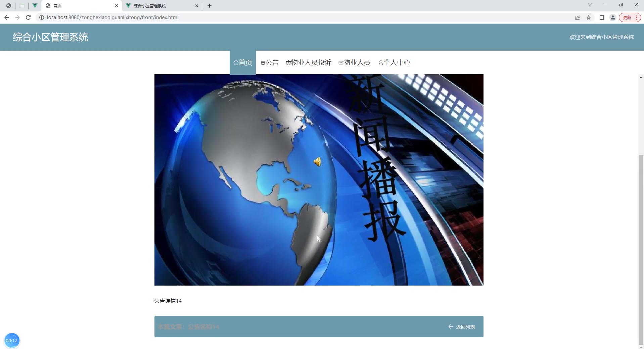Click the 综合小区管理系统 site title
This screenshot has height=349, width=644.
50,37
